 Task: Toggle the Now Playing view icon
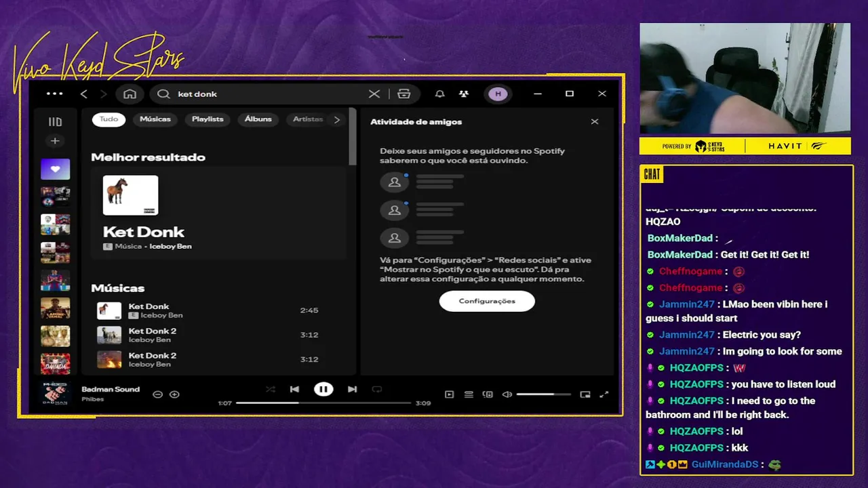tap(449, 394)
